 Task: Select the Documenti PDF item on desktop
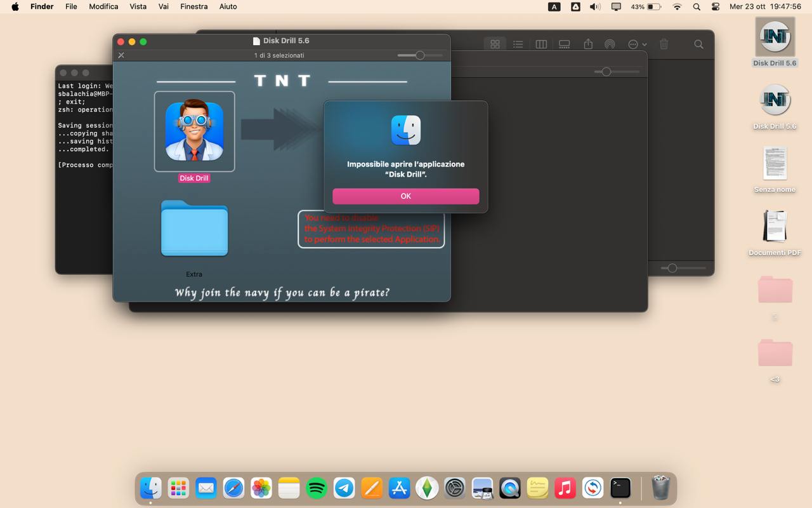[x=775, y=227]
